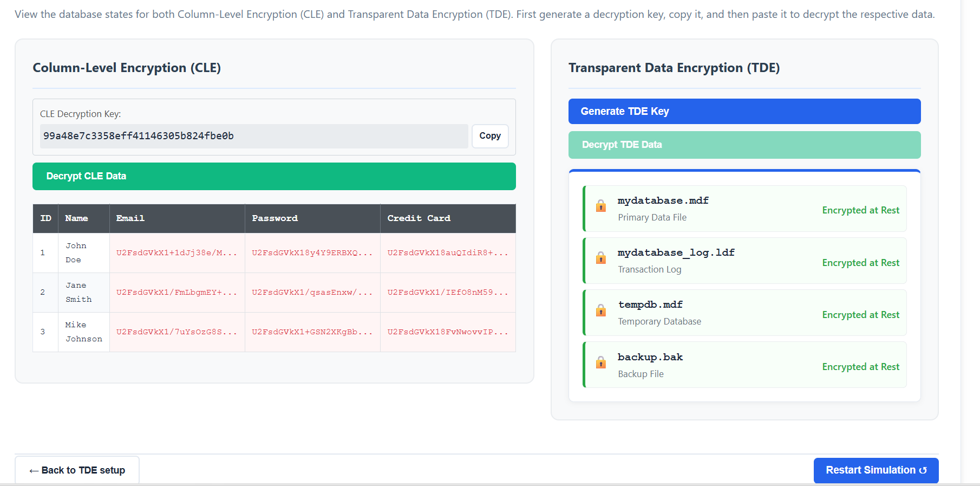Screen dimensions: 980x486
Task: Click the Password column header
Action: tap(275, 218)
